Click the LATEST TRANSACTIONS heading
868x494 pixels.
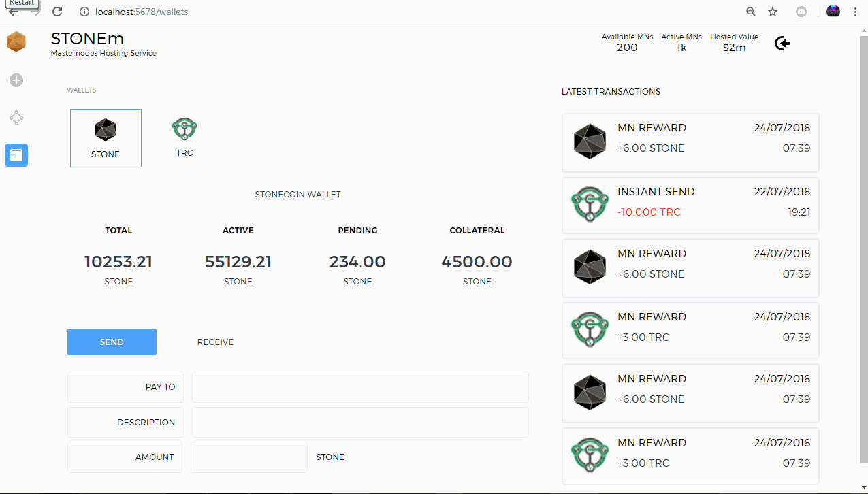click(x=611, y=92)
